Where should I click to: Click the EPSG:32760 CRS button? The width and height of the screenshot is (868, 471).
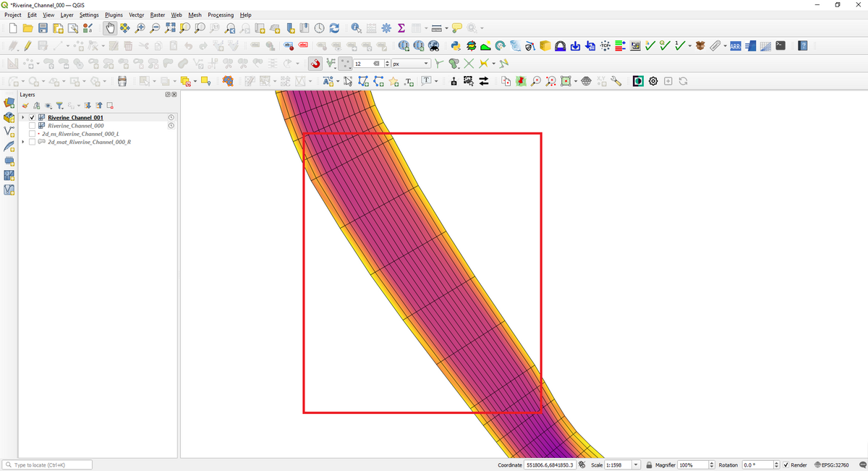coord(831,464)
